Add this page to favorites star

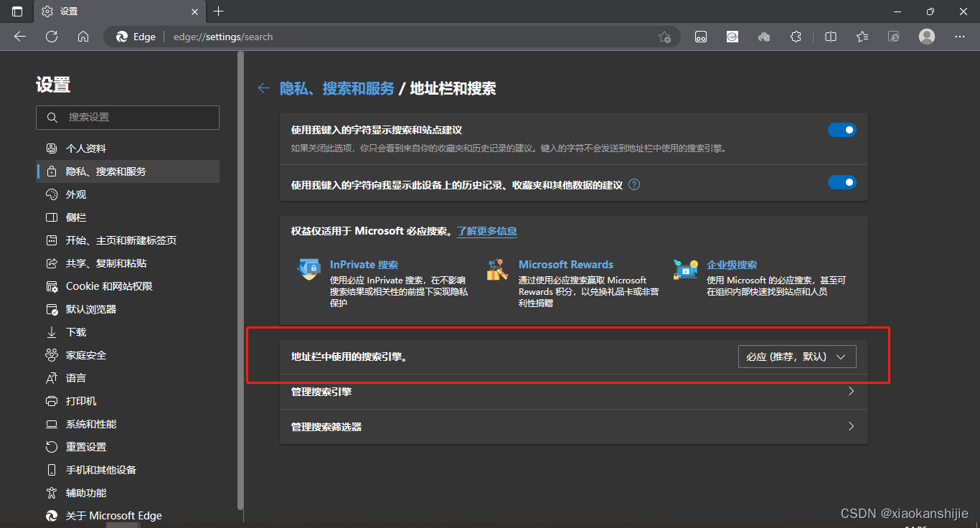coord(665,37)
